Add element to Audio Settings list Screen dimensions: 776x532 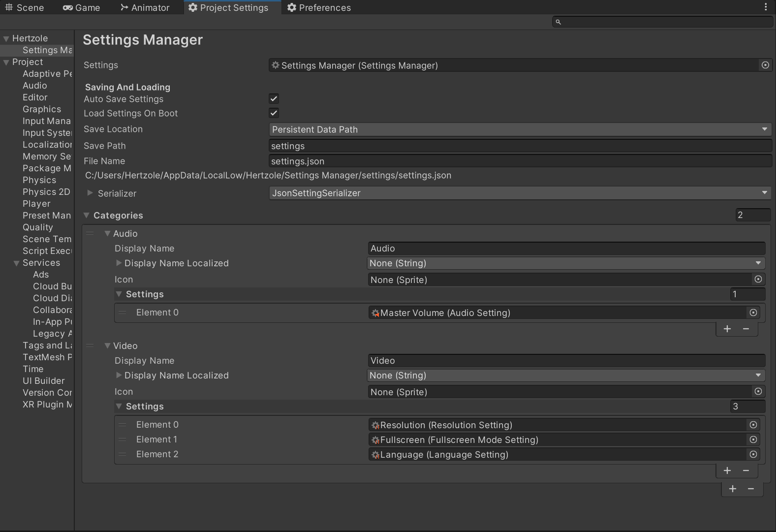[727, 329]
